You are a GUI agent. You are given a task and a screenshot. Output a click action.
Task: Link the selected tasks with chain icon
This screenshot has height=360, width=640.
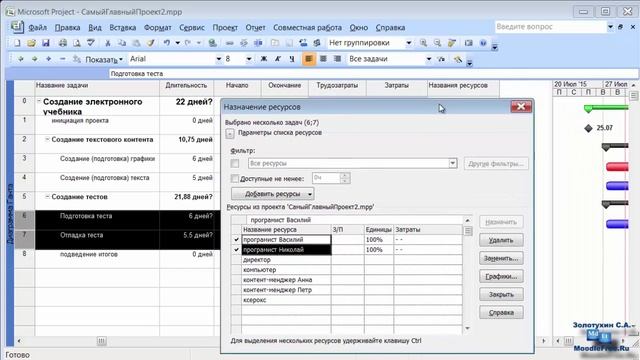[x=229, y=43]
